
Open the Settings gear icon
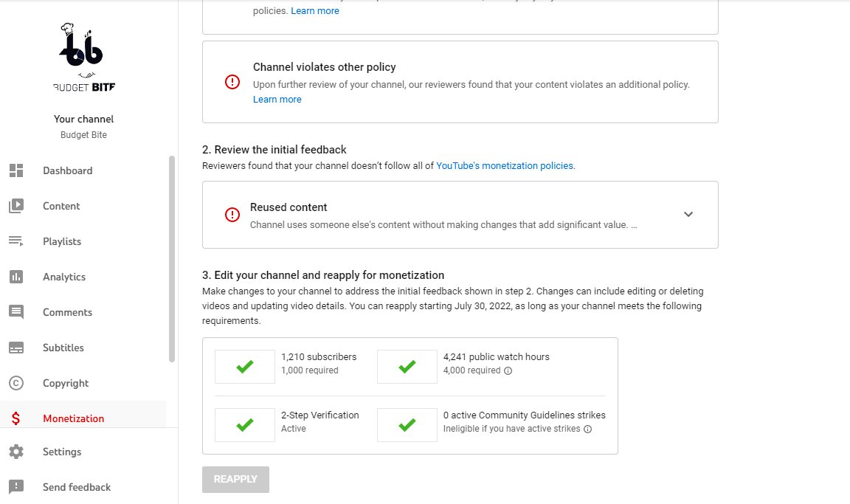pos(16,452)
